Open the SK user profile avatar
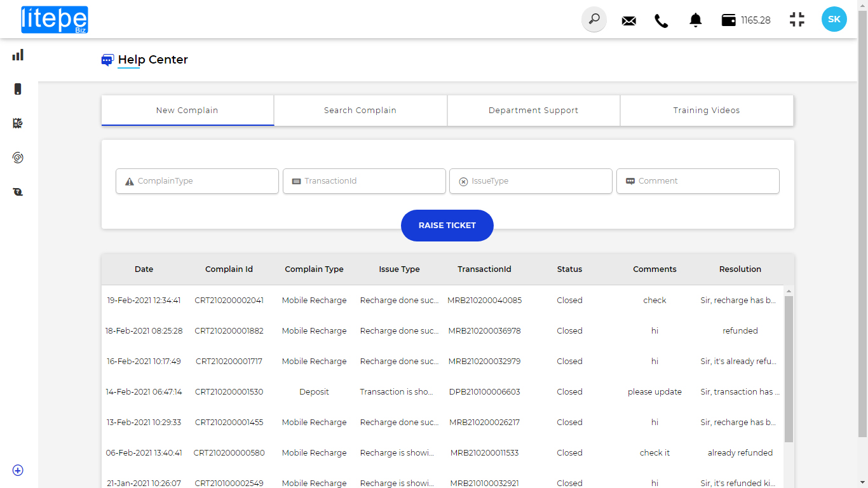The height and width of the screenshot is (488, 868). 834,20
